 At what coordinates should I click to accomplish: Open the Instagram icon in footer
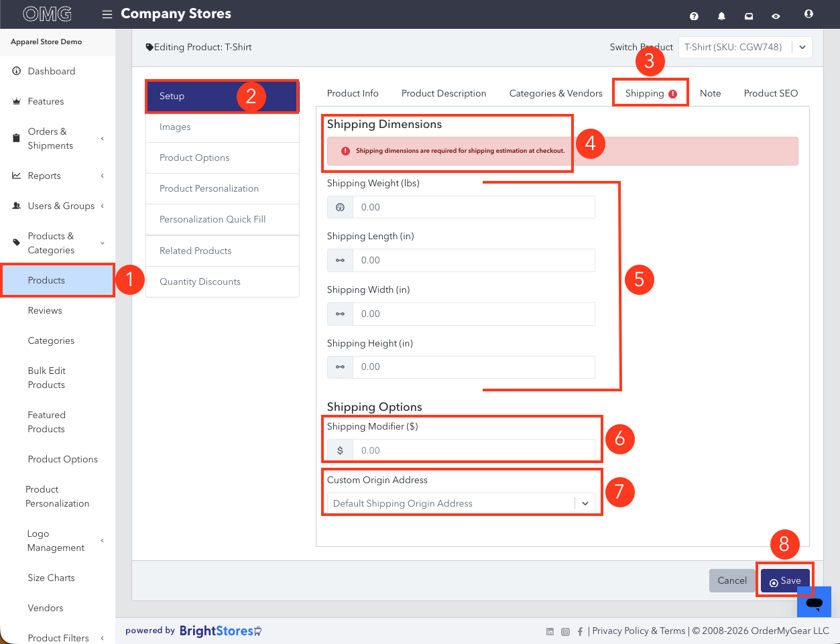coord(565,631)
